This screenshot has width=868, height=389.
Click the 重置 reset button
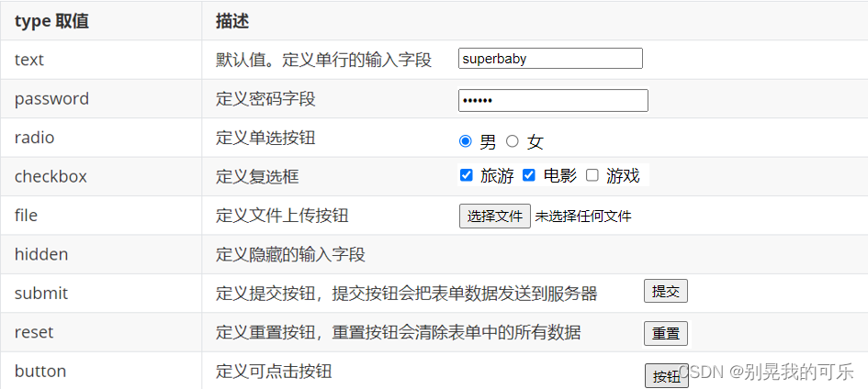click(x=666, y=333)
